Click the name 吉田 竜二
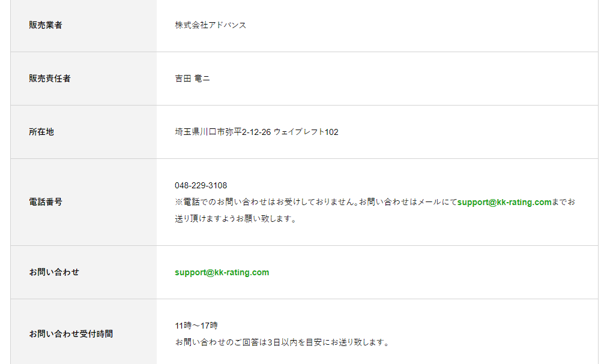The height and width of the screenshot is (364, 601). pyautogui.click(x=192, y=79)
